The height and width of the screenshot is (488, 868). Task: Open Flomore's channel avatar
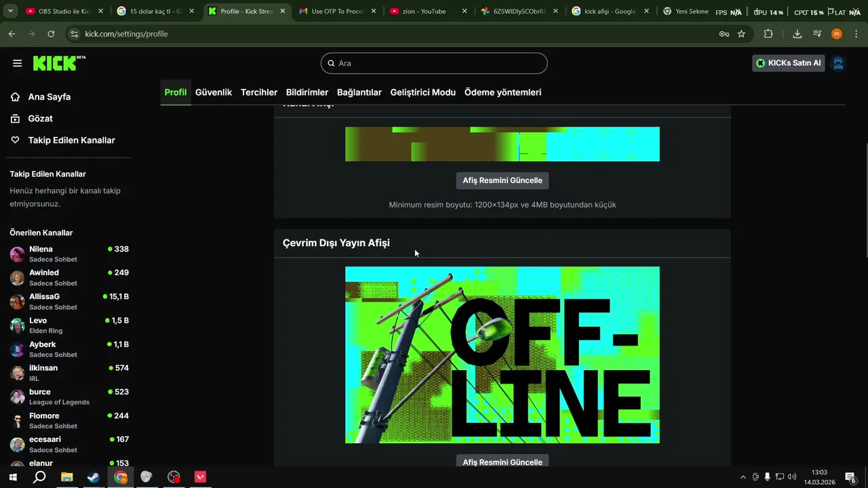pos(18,421)
